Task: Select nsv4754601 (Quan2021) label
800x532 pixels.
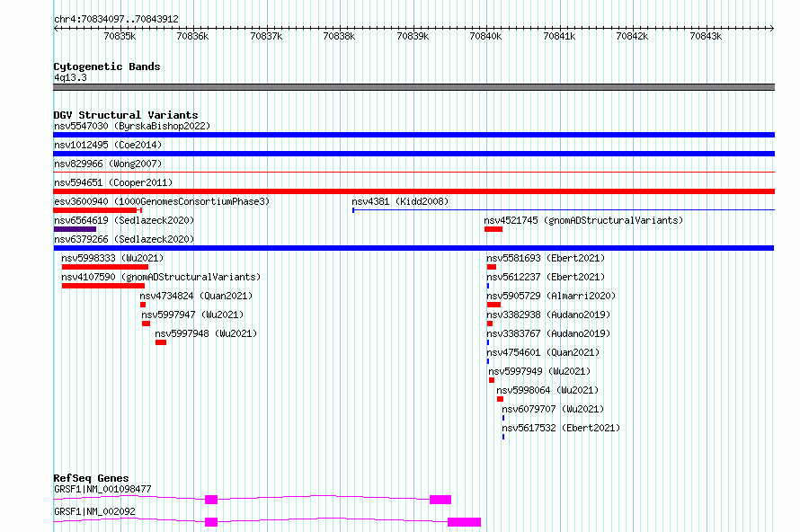Action: click(x=543, y=352)
